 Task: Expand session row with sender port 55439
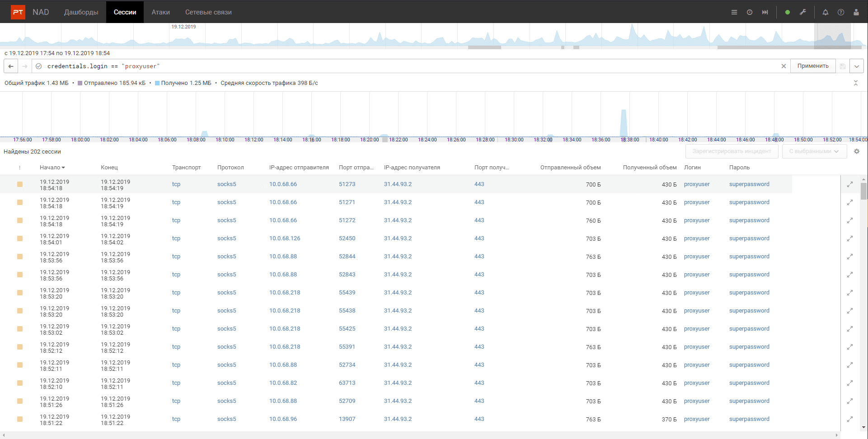point(850,293)
